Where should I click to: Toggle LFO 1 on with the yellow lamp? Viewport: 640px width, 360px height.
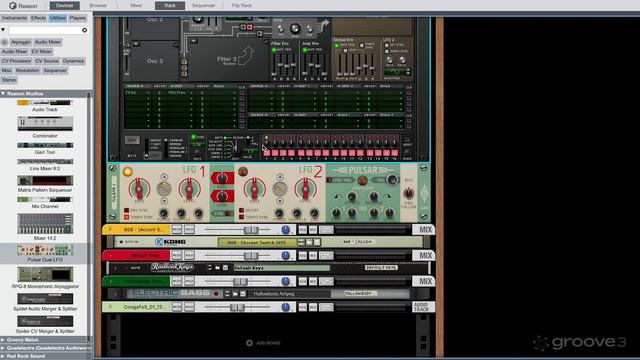pos(127,171)
